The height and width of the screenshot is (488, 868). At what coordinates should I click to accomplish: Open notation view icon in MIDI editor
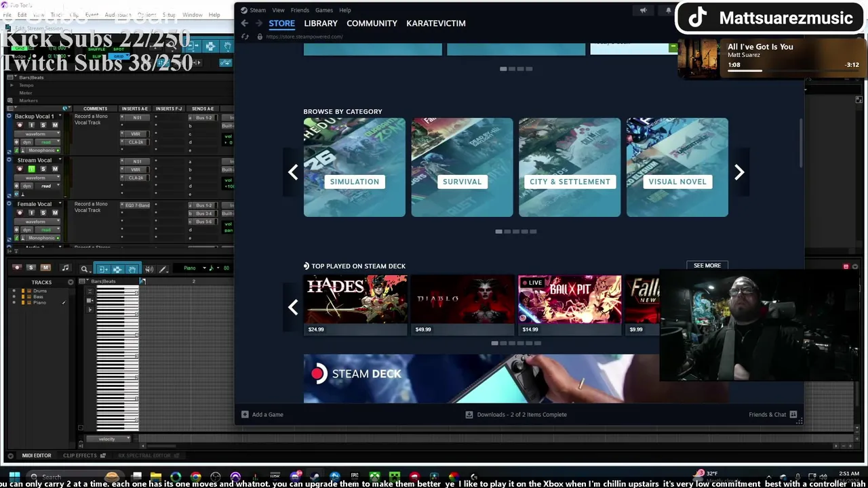65,268
